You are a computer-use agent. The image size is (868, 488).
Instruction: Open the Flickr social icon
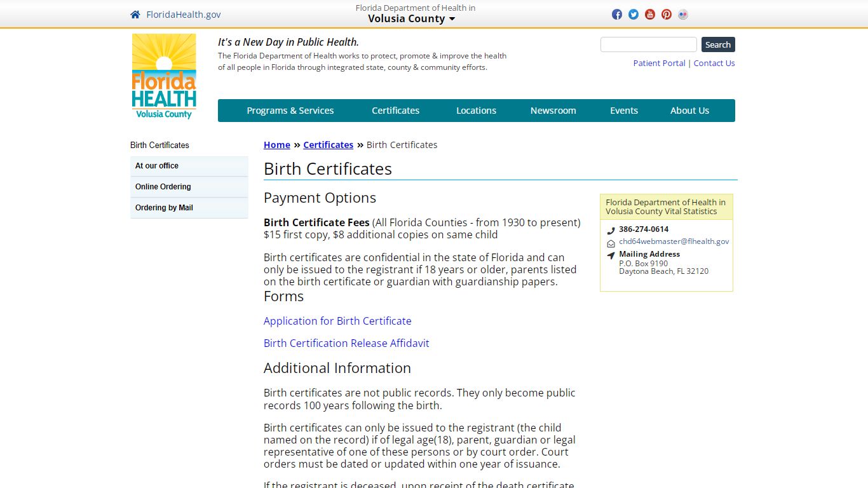coord(683,15)
